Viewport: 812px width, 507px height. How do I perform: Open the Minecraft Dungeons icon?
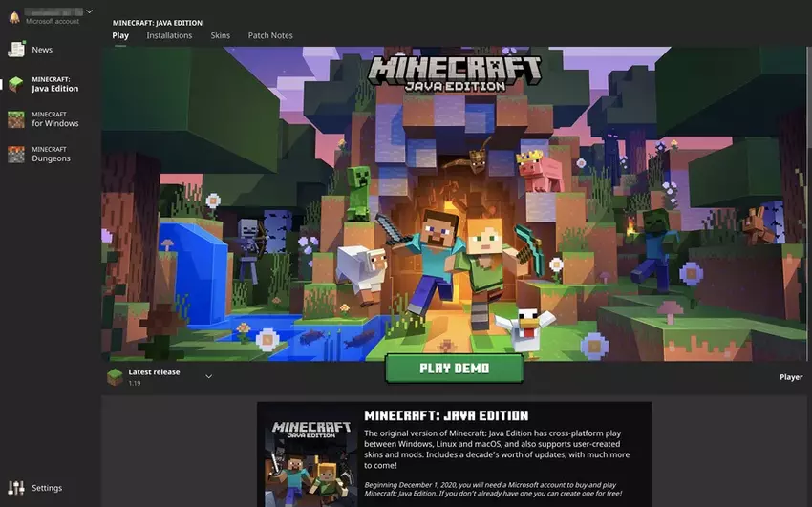16,154
